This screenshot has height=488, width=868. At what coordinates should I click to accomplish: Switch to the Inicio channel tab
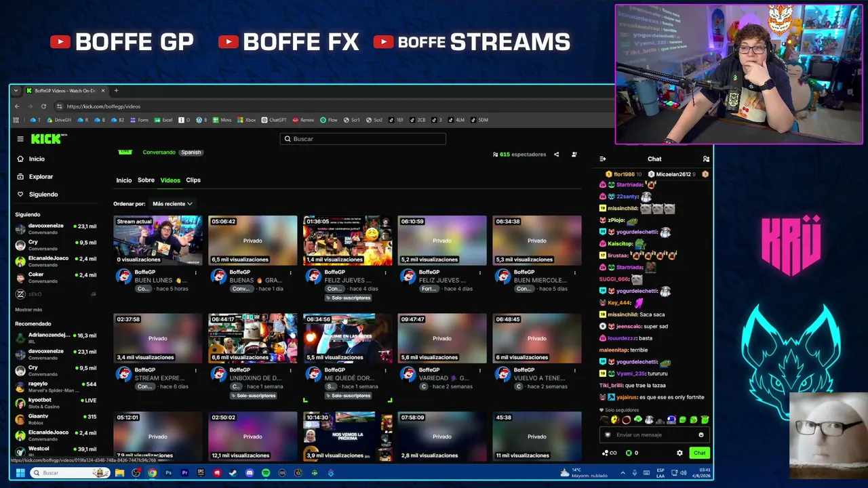124,180
